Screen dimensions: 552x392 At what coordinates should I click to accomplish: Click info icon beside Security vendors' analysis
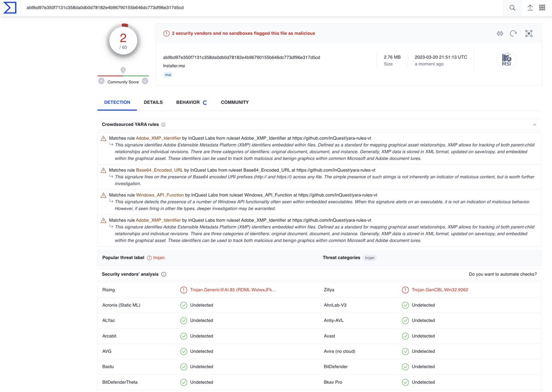tap(164, 274)
